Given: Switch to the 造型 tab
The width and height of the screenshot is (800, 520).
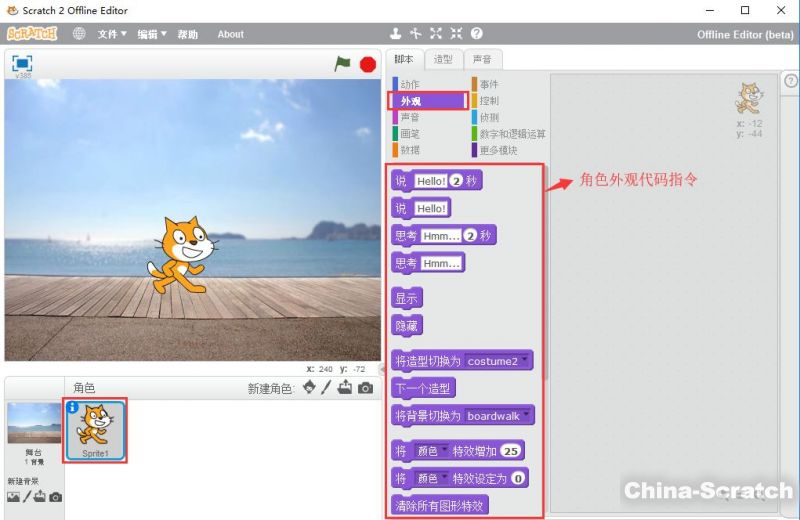Looking at the screenshot, I should tap(442, 59).
